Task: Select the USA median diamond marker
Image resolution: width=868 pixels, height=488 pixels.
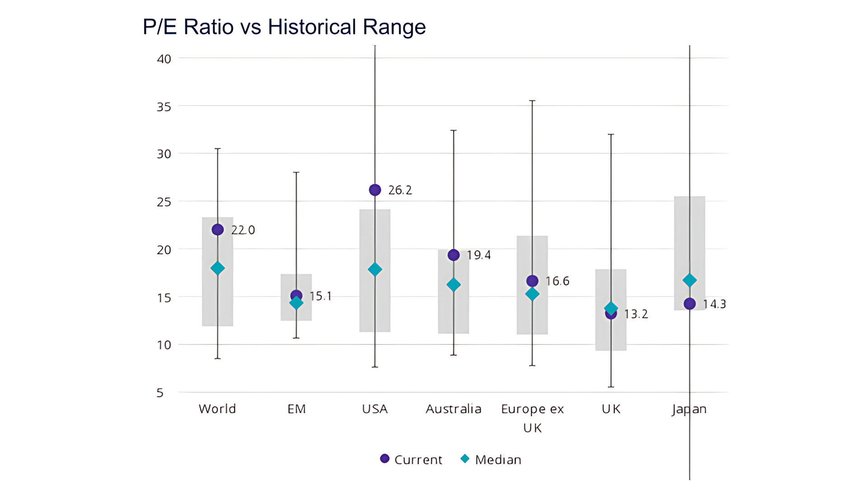Action: point(375,270)
